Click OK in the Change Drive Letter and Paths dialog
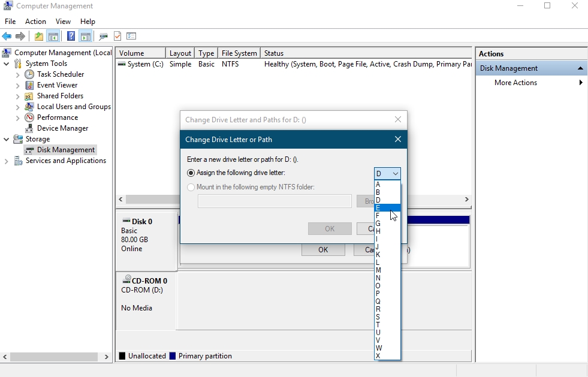The image size is (588, 377). click(323, 250)
